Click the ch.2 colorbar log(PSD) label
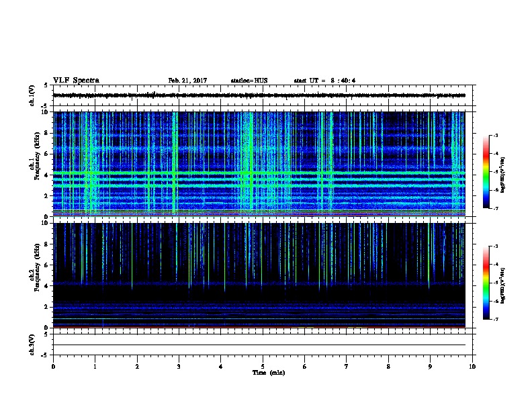 tap(503, 286)
